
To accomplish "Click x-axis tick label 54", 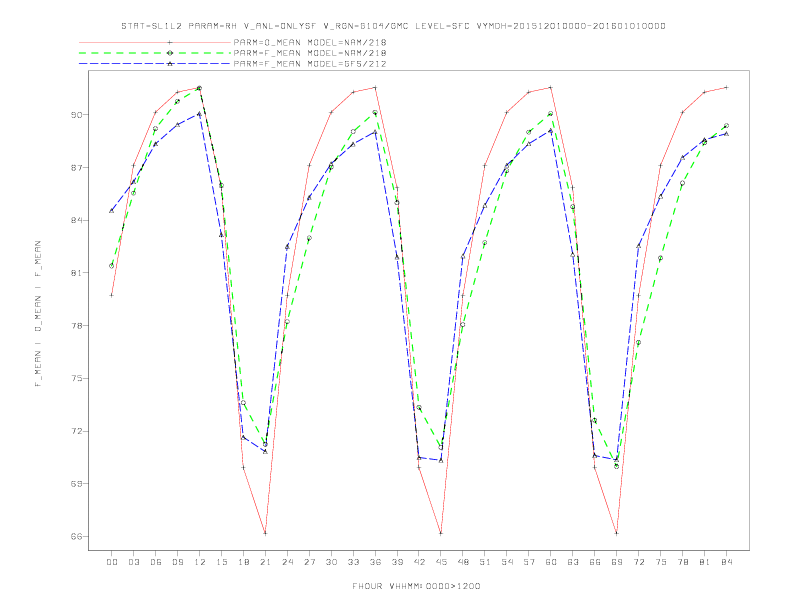I will pyautogui.click(x=507, y=562).
